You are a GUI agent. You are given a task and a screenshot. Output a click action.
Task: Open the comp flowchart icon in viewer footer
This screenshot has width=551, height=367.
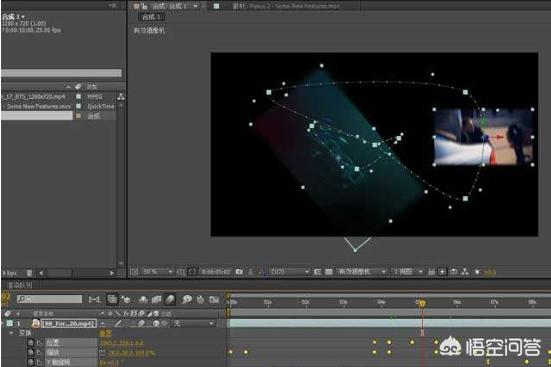[x=465, y=272]
